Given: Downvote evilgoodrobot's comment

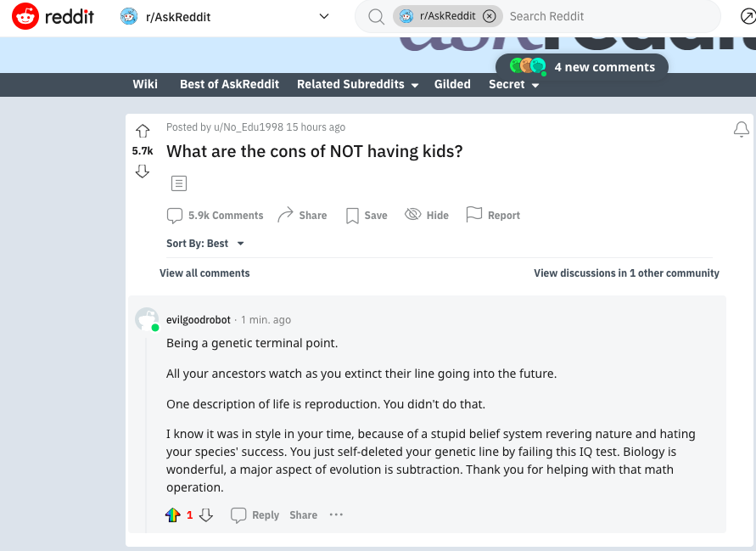Looking at the screenshot, I should pyautogui.click(x=206, y=514).
